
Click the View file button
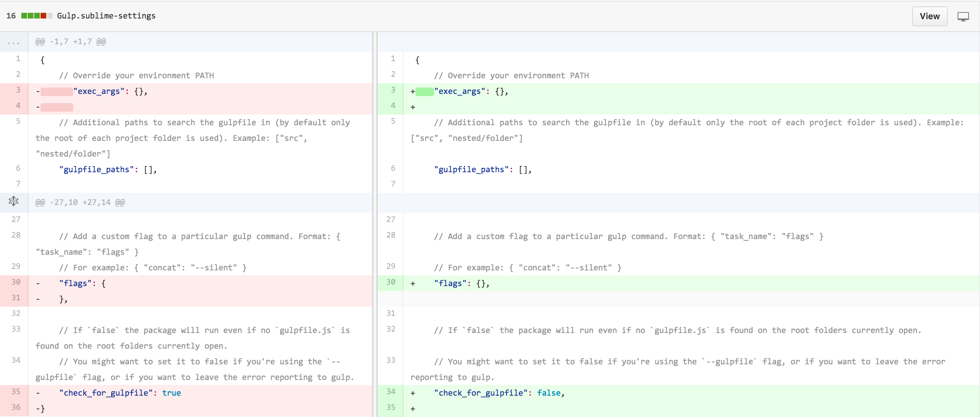(929, 16)
